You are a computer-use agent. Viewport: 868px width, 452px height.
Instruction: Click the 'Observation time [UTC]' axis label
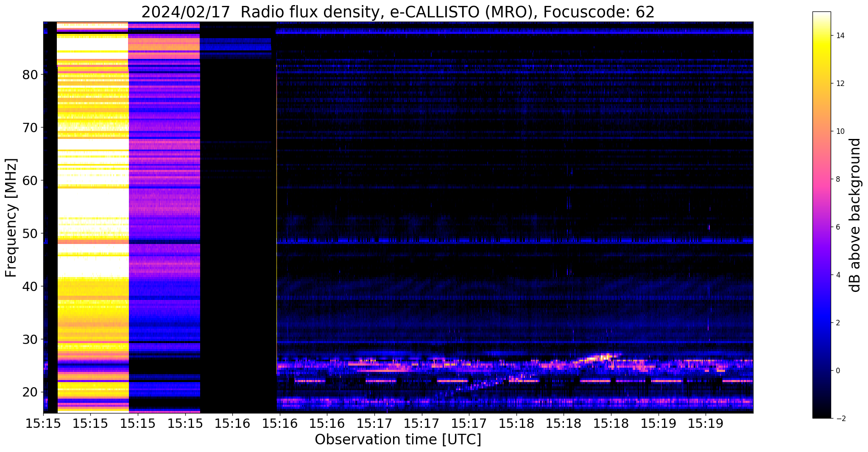[x=398, y=440]
